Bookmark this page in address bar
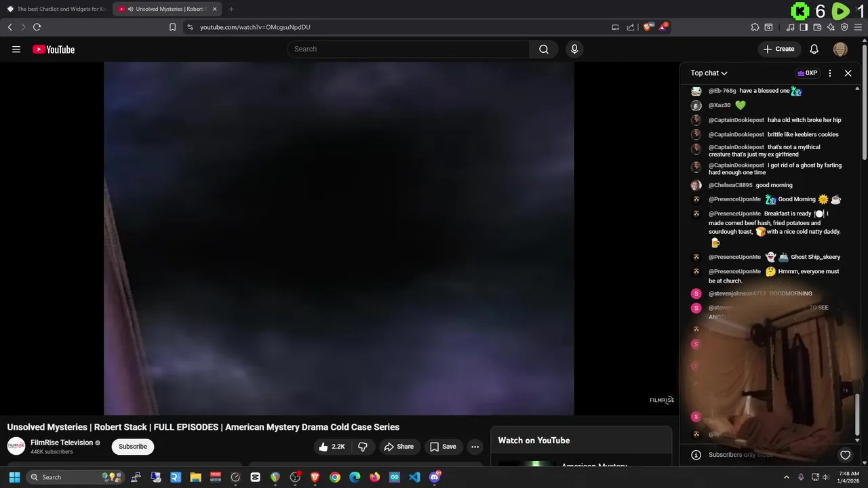Screen dimensions: 868x488 [172, 27]
